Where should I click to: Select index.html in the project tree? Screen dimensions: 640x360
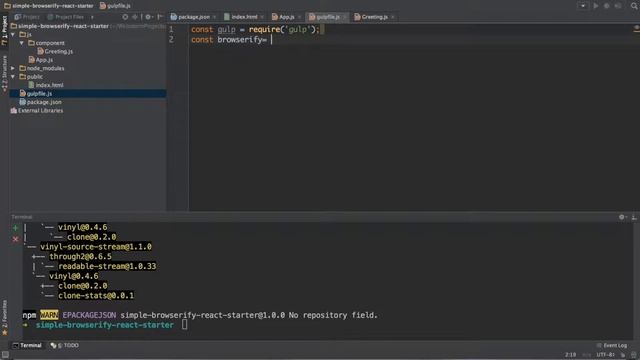point(49,85)
